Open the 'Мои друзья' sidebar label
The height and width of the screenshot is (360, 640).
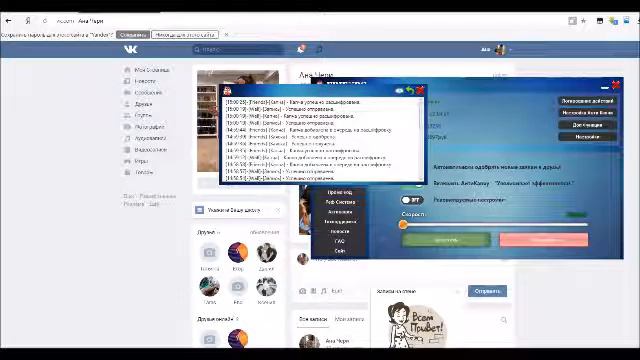(143, 104)
